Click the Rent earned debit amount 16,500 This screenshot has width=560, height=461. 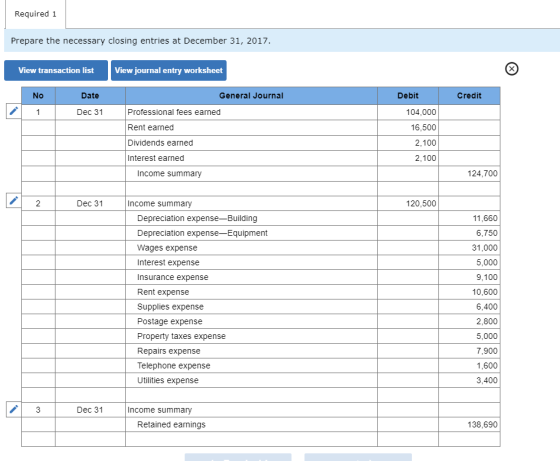click(x=408, y=127)
